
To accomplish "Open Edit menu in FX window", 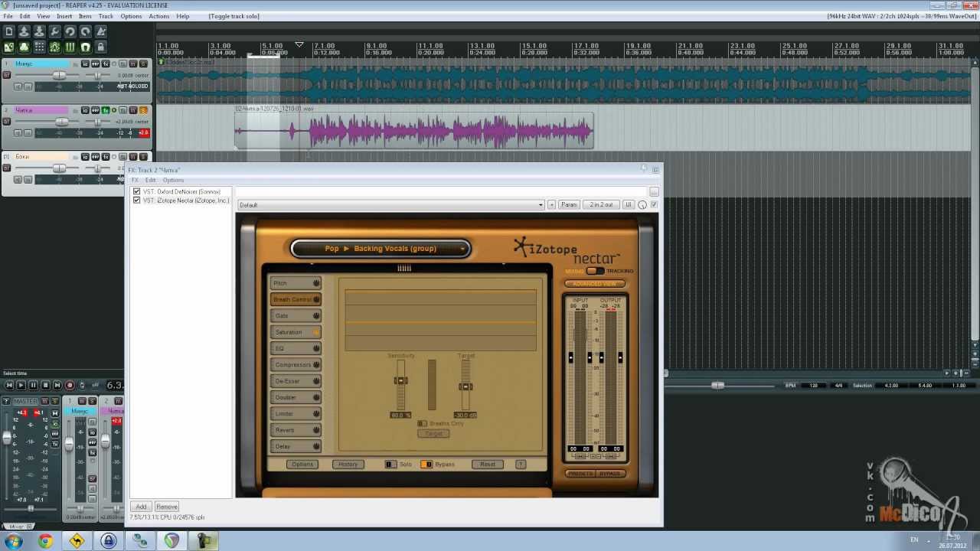I will coord(151,180).
